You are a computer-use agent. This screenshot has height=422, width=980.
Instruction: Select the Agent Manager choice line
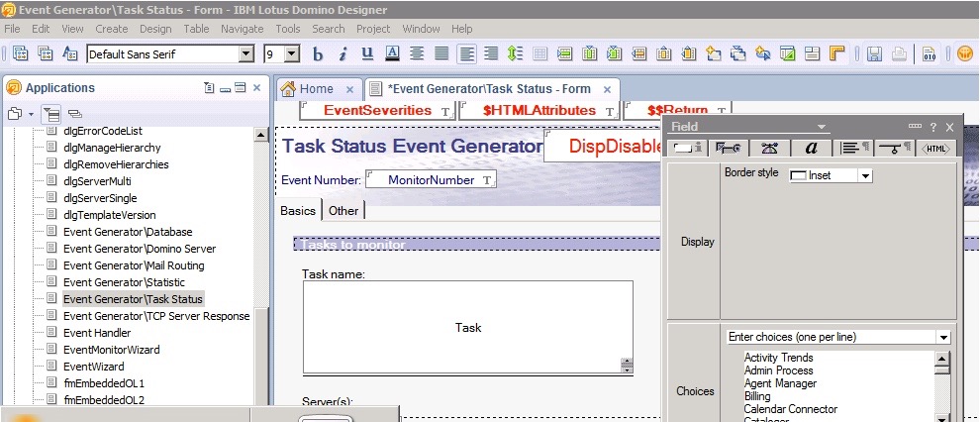780,383
